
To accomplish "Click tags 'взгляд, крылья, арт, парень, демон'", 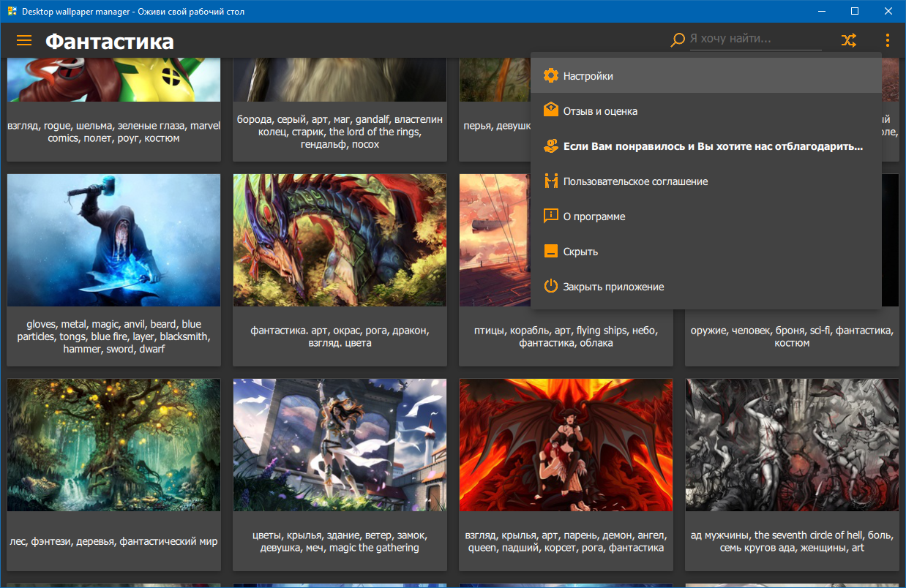I will [566, 541].
